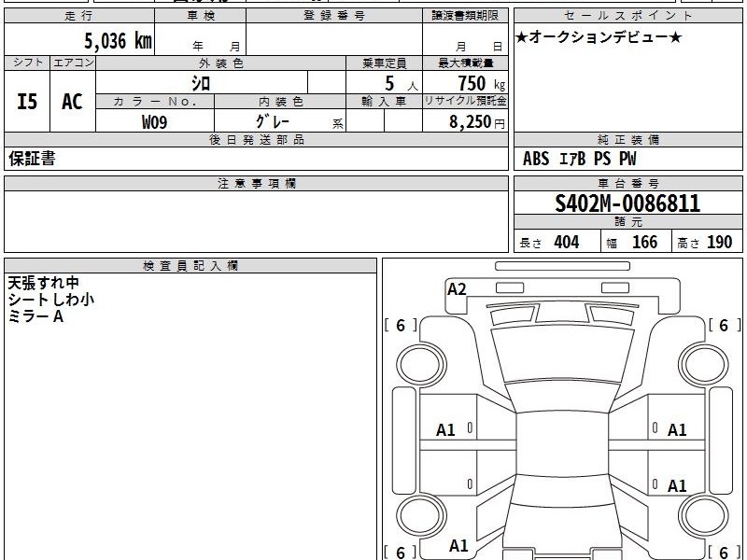Click the 後日発送部品 header
The image size is (747, 560).
(256, 140)
